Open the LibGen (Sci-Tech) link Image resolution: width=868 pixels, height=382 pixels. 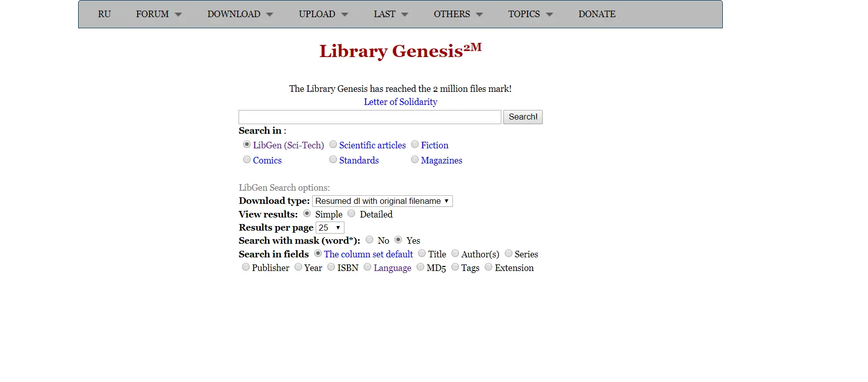[288, 145]
